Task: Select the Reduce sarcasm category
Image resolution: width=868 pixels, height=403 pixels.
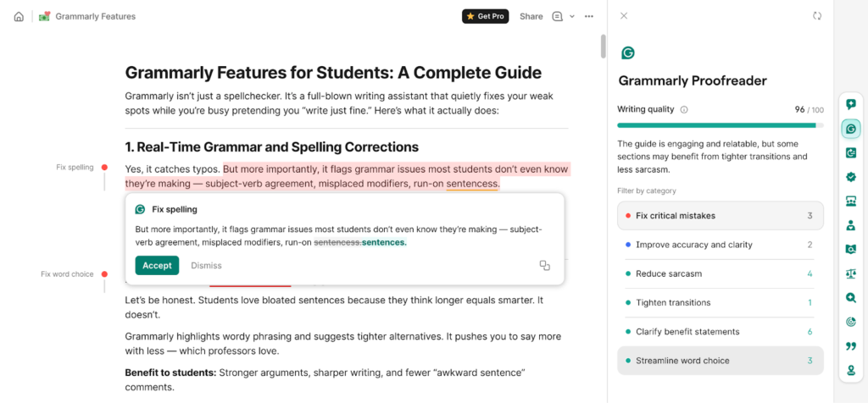Action: [721, 273]
